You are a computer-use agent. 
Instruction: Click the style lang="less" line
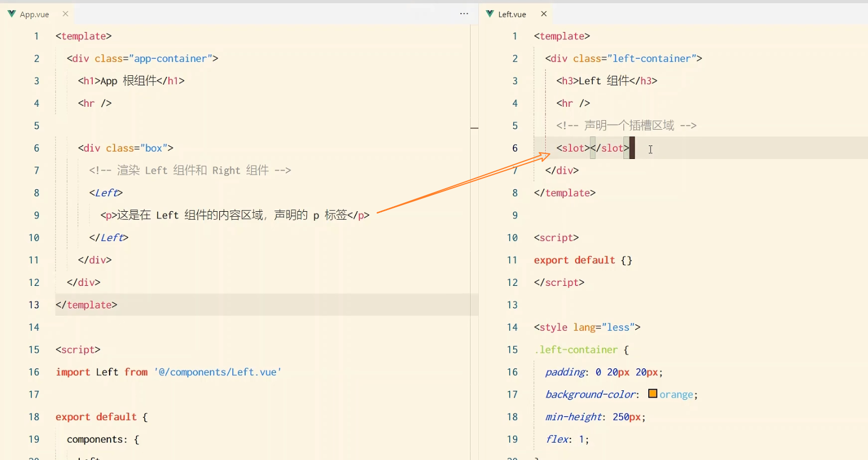[x=587, y=327]
